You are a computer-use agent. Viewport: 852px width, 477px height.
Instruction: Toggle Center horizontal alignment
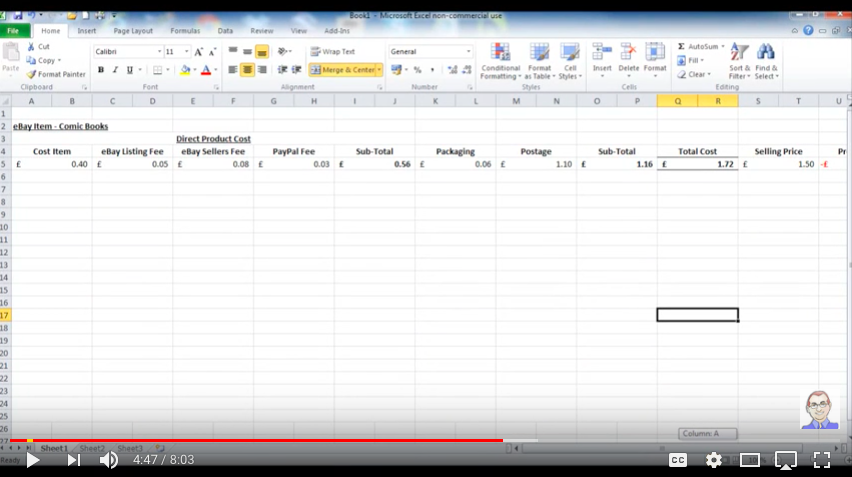(247, 70)
